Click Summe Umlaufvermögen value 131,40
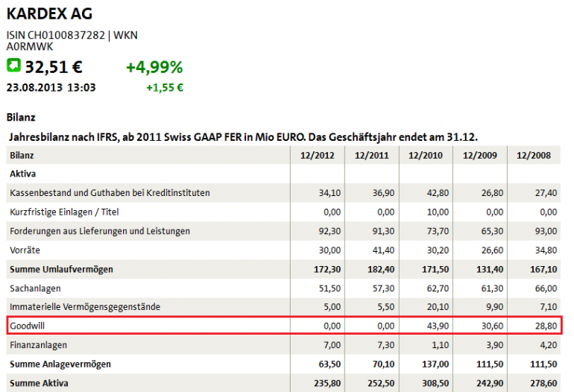574x392 pixels. coord(490,269)
